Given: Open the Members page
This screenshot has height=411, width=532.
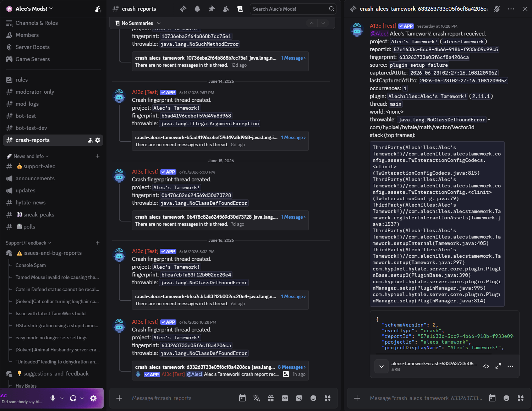Looking at the screenshot, I should 53,35.
